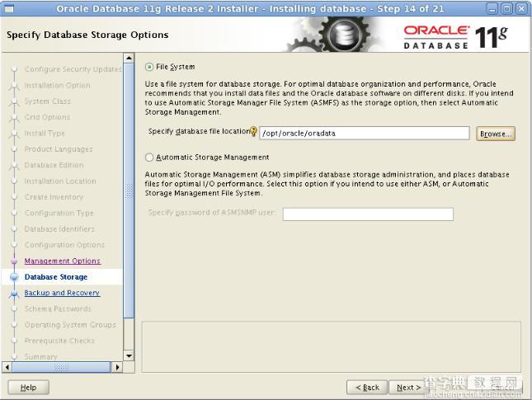The height and width of the screenshot is (400, 532).
Task: Click the horizontal scroll left arrow
Action: pos(7,367)
